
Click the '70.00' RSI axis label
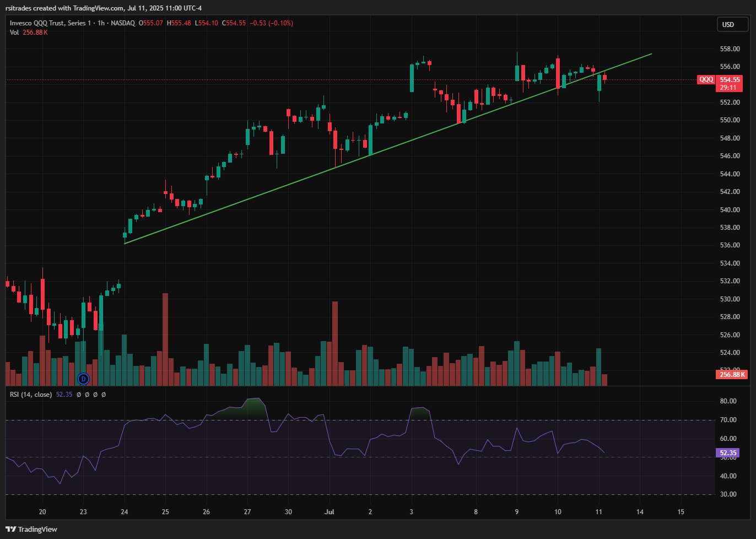[728, 420]
